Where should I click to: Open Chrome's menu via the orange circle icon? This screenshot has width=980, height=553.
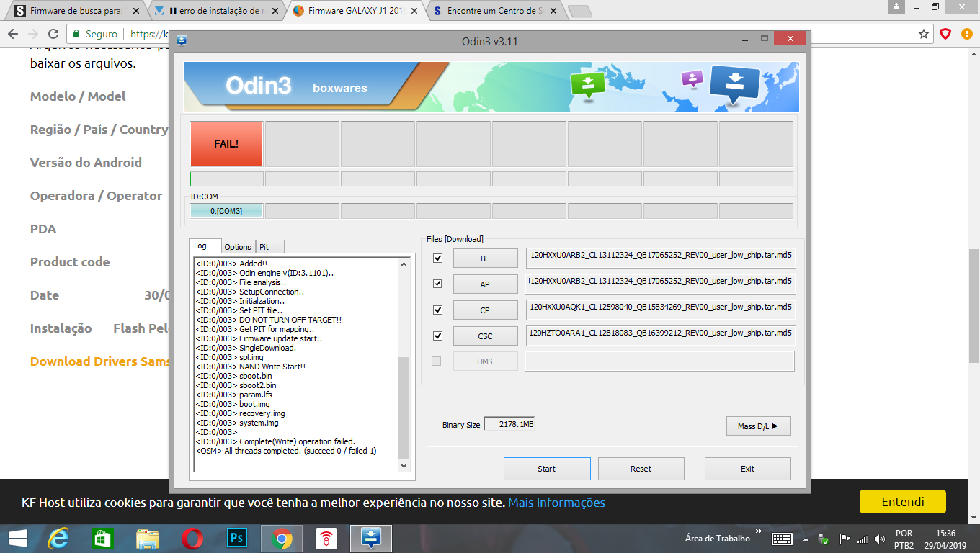click(x=966, y=34)
